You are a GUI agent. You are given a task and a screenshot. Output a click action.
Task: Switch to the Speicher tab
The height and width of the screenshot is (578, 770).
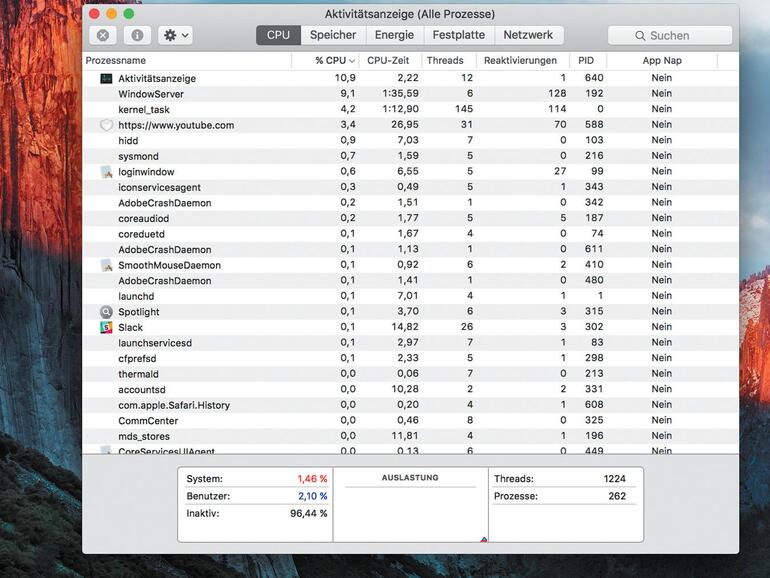tap(333, 35)
